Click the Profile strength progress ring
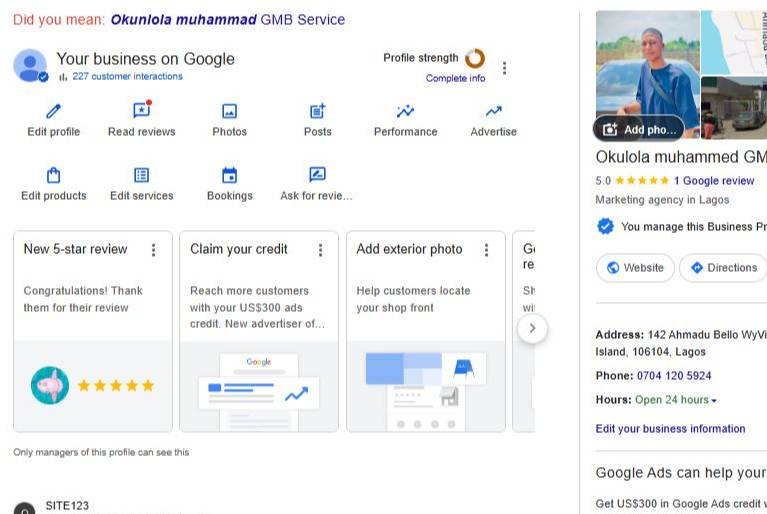 475,59
